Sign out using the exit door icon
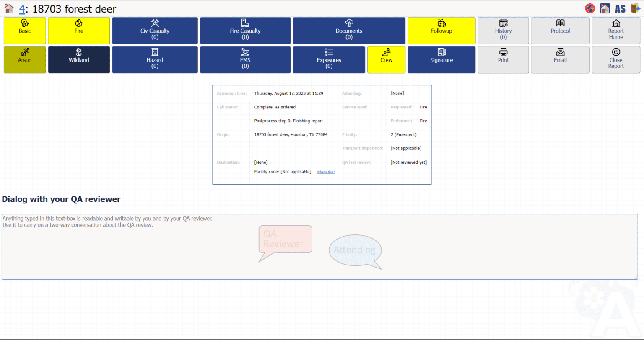 636,8
